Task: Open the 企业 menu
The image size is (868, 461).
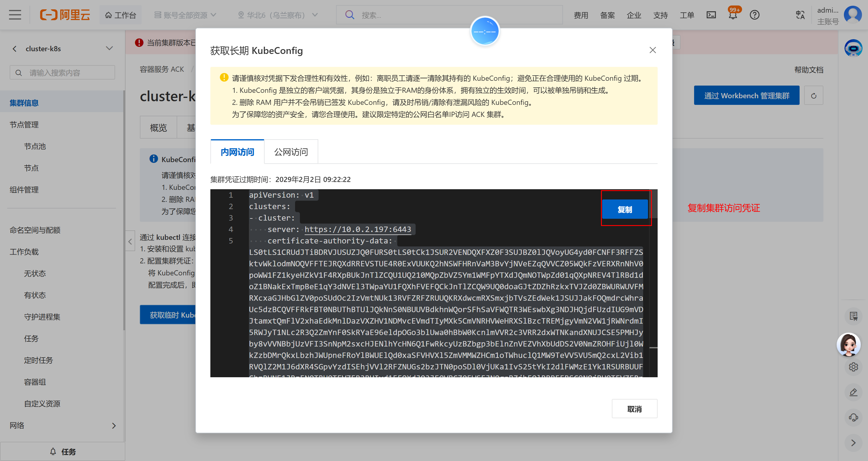Action: tap(634, 15)
